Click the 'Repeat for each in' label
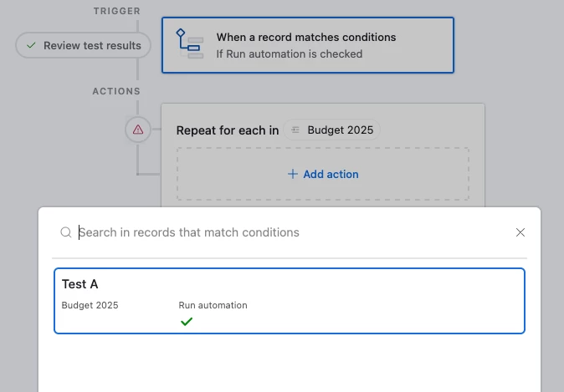The width and height of the screenshot is (564, 392). [228, 130]
